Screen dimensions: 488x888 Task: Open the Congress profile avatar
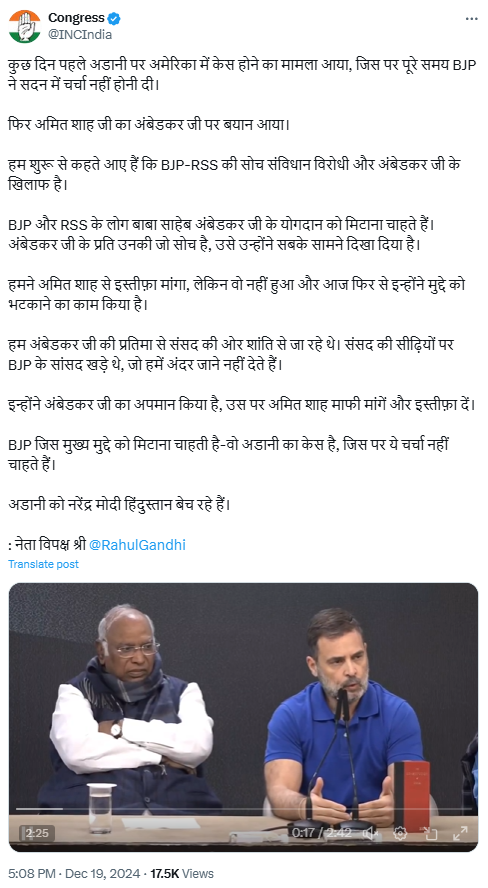24,26
